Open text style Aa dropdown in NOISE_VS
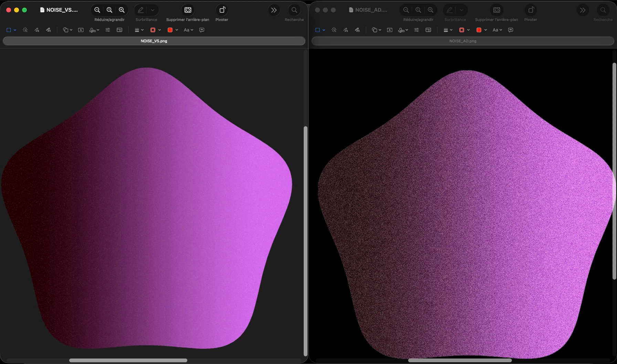617x364 pixels. [x=188, y=30]
